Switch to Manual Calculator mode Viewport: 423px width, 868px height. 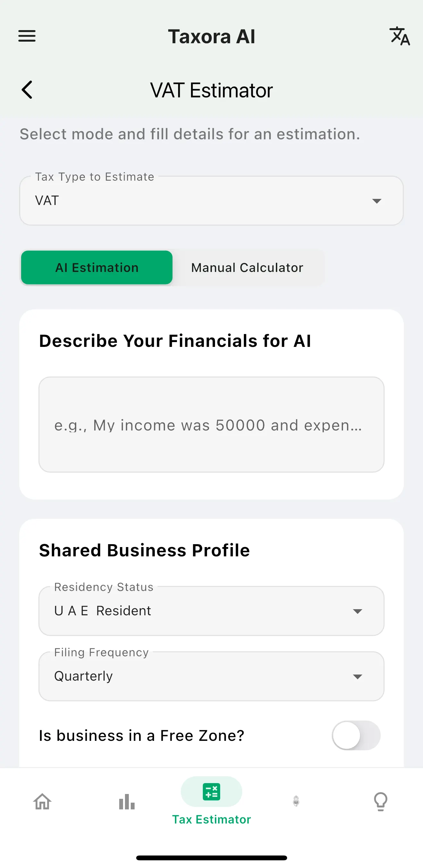click(247, 267)
